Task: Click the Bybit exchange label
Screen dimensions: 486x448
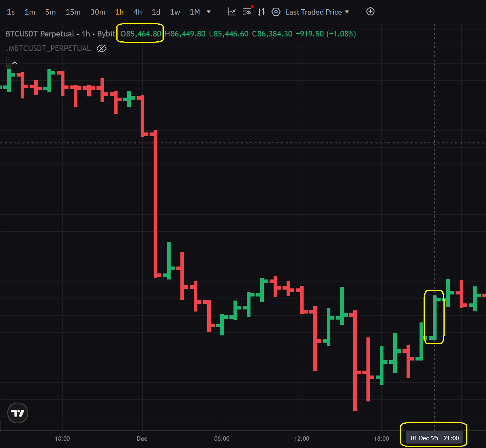Action: pyautogui.click(x=106, y=34)
